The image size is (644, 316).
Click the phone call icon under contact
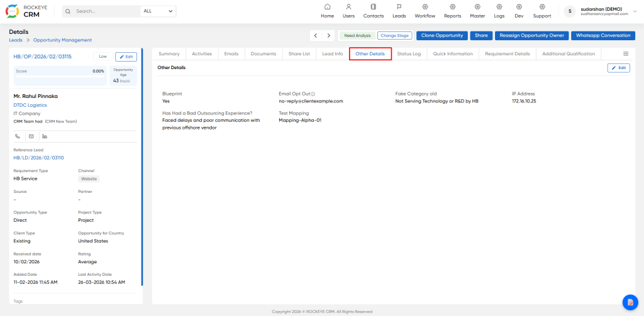coord(17,136)
